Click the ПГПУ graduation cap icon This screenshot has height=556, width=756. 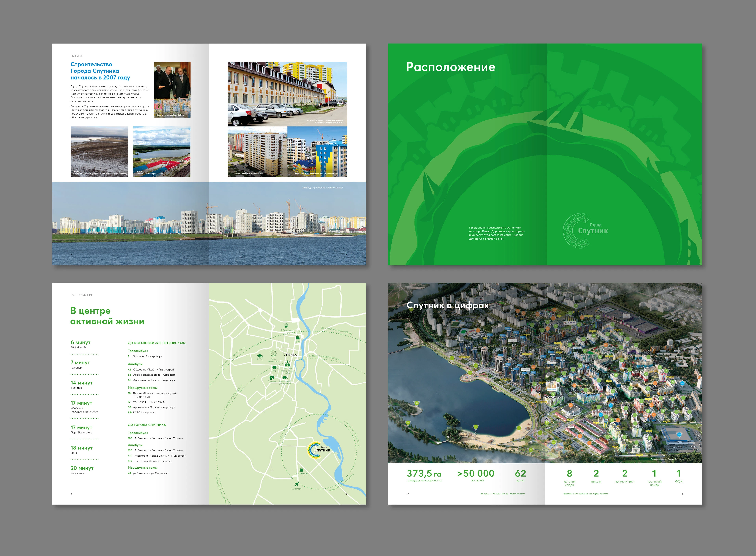coord(259,356)
